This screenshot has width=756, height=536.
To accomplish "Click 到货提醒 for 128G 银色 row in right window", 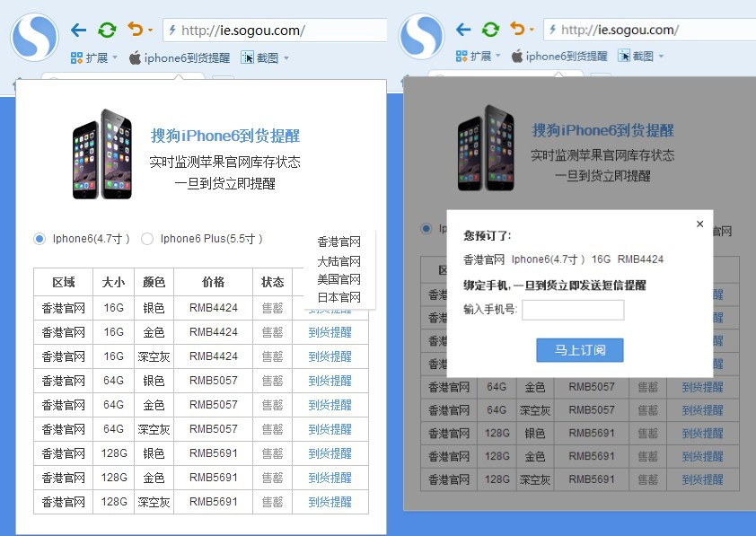I will 702,434.
